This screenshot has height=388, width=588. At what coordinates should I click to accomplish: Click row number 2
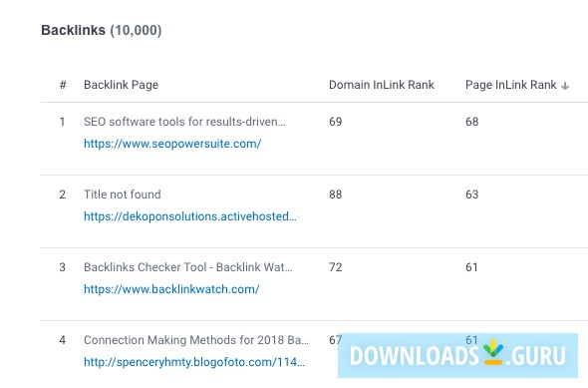pos(62,194)
